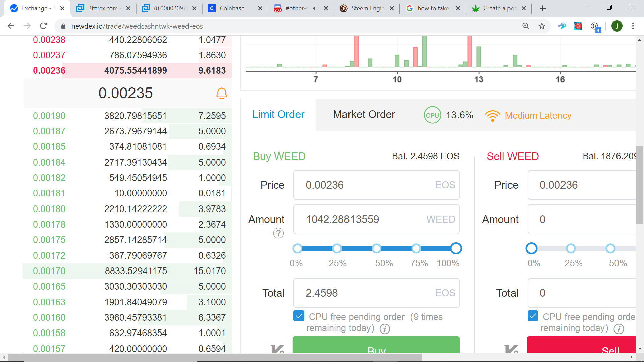Select buy order at price 0.00181
Viewport: 644px width, 362px height.
pos(127,193)
